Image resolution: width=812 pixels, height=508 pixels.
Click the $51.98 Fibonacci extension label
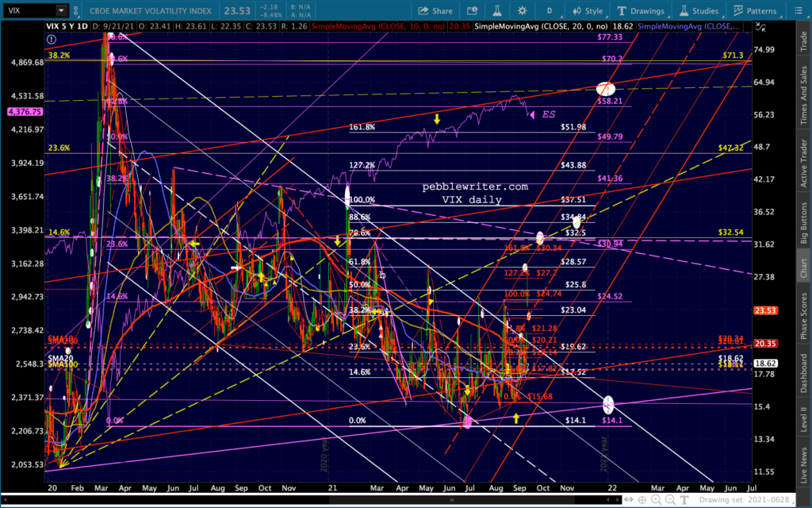tap(573, 127)
